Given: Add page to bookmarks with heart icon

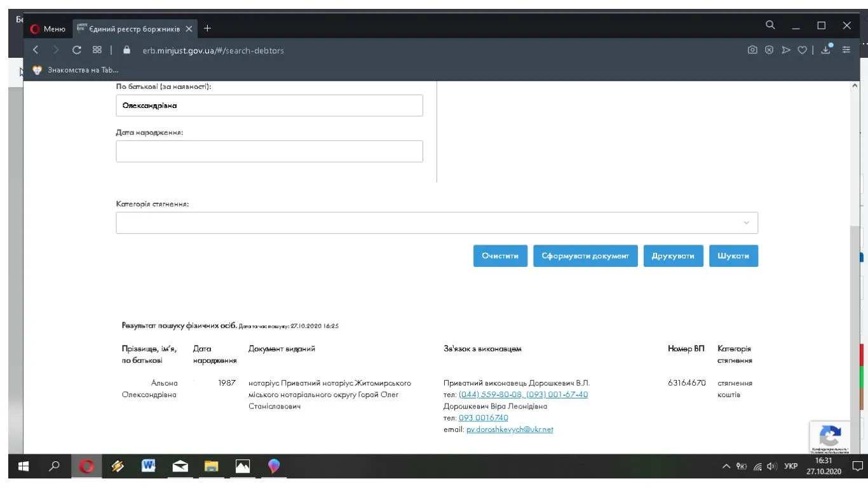Looking at the screenshot, I should (x=803, y=50).
